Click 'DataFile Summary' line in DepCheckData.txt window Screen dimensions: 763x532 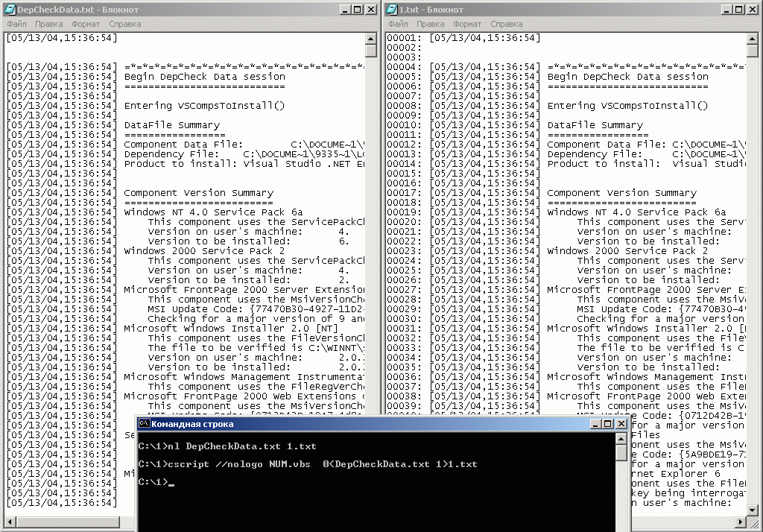(x=172, y=125)
